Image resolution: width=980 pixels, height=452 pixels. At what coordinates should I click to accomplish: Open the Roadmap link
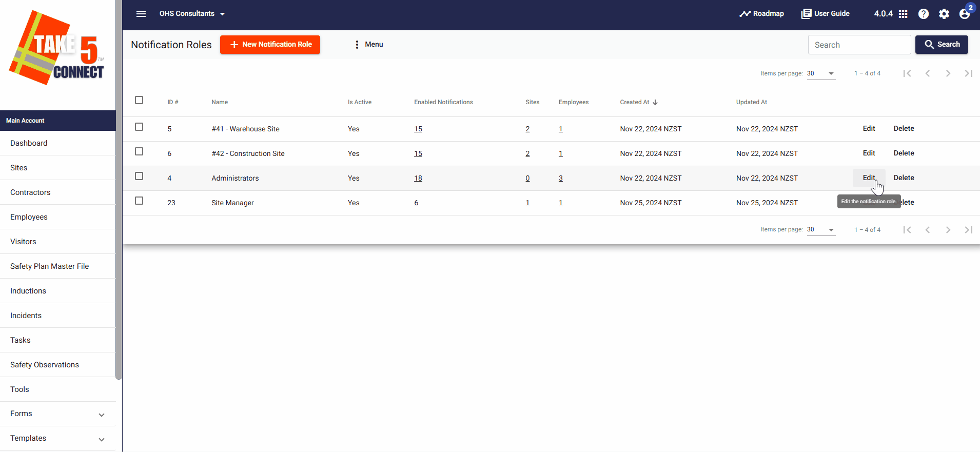click(x=761, y=14)
